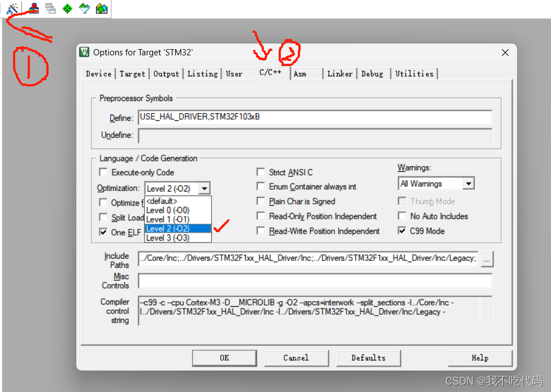Screen dimensions: 551x392
Task: Enable Read-Only Position Independent
Action: pyautogui.click(x=261, y=216)
